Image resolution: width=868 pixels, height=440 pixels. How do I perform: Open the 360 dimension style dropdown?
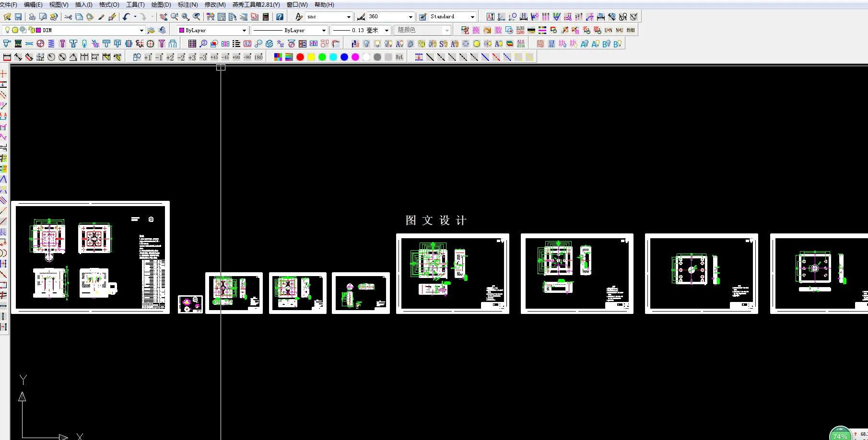point(411,17)
